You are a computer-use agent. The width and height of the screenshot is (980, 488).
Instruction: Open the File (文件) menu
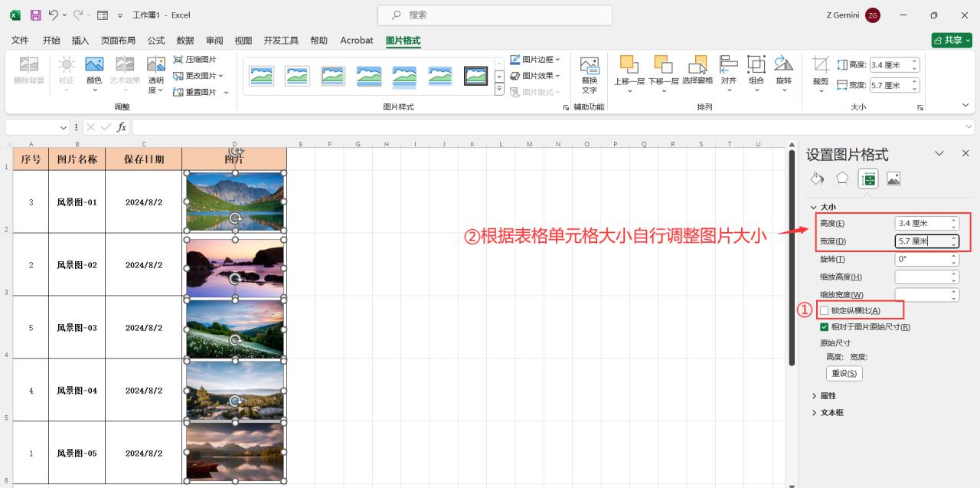20,41
